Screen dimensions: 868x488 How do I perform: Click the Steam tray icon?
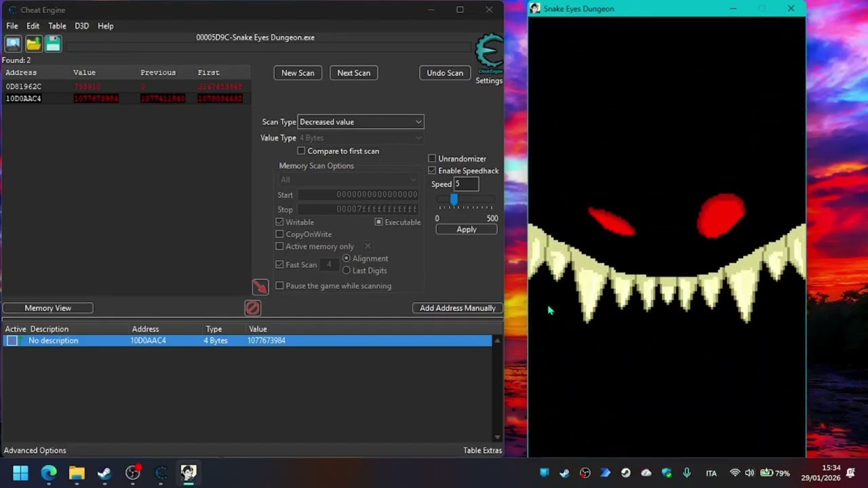click(x=565, y=473)
